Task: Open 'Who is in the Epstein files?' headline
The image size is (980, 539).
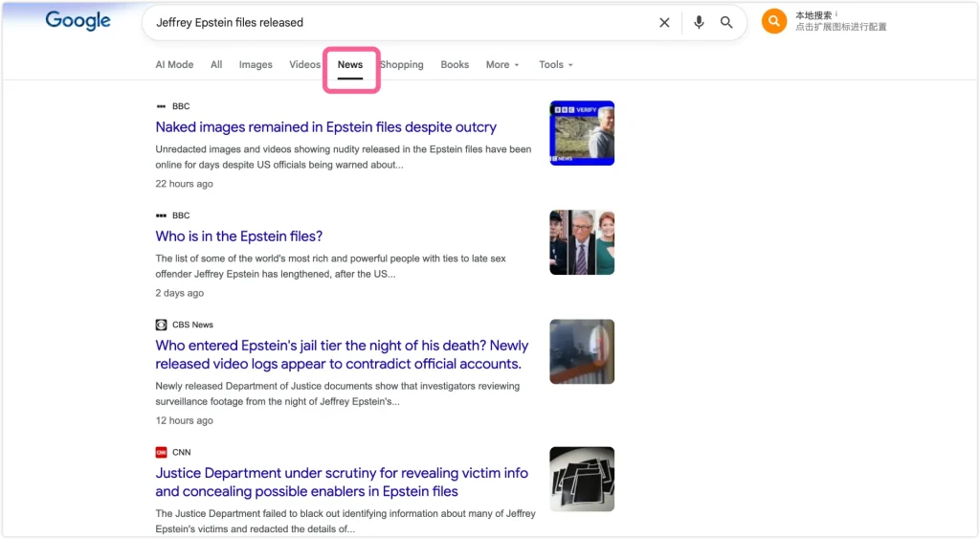Action: click(239, 236)
